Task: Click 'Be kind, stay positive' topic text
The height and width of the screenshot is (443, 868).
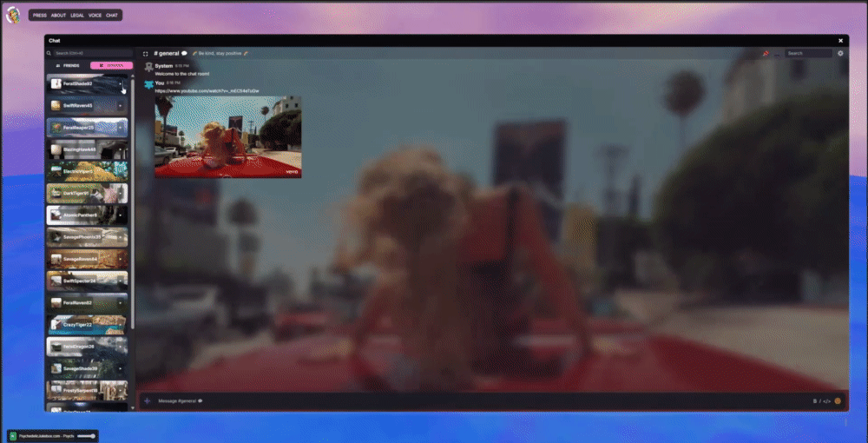Action: coord(220,54)
